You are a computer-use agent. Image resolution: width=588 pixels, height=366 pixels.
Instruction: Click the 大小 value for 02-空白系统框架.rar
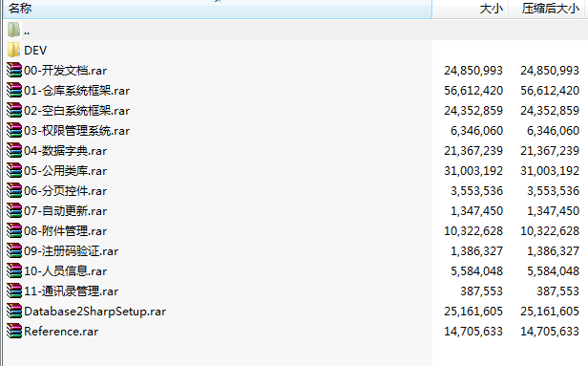click(x=473, y=111)
